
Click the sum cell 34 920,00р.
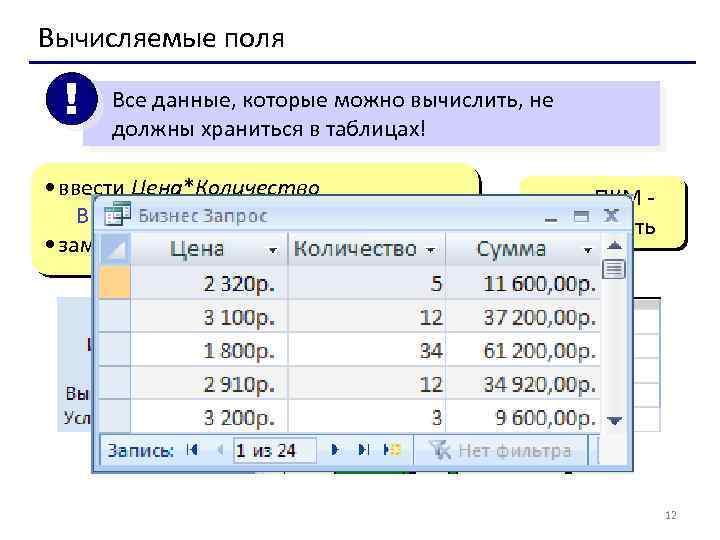tap(523, 384)
